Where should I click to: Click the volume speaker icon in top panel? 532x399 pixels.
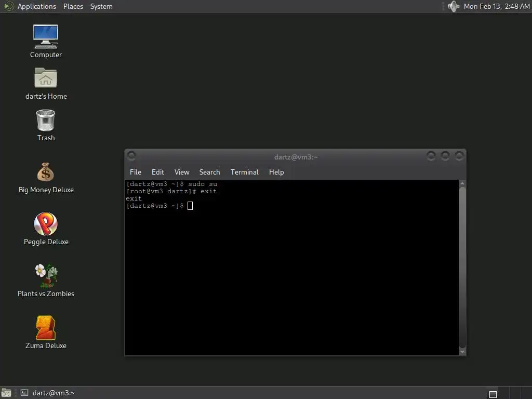[453, 6]
